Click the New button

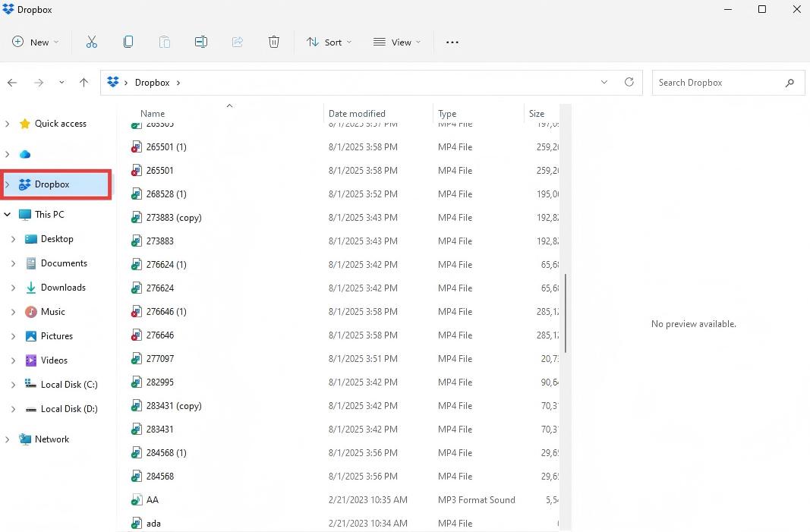coord(35,42)
